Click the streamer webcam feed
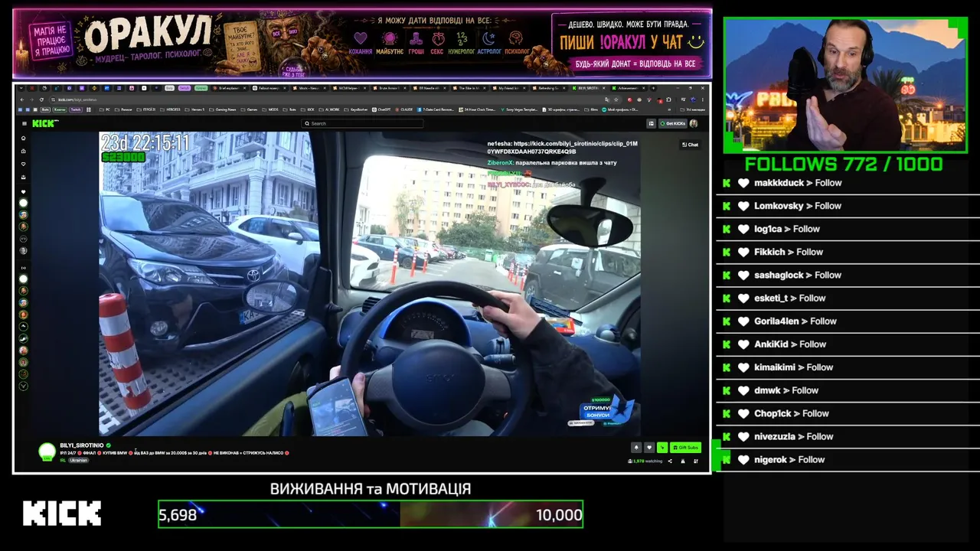This screenshot has height=551, width=980. click(x=845, y=85)
